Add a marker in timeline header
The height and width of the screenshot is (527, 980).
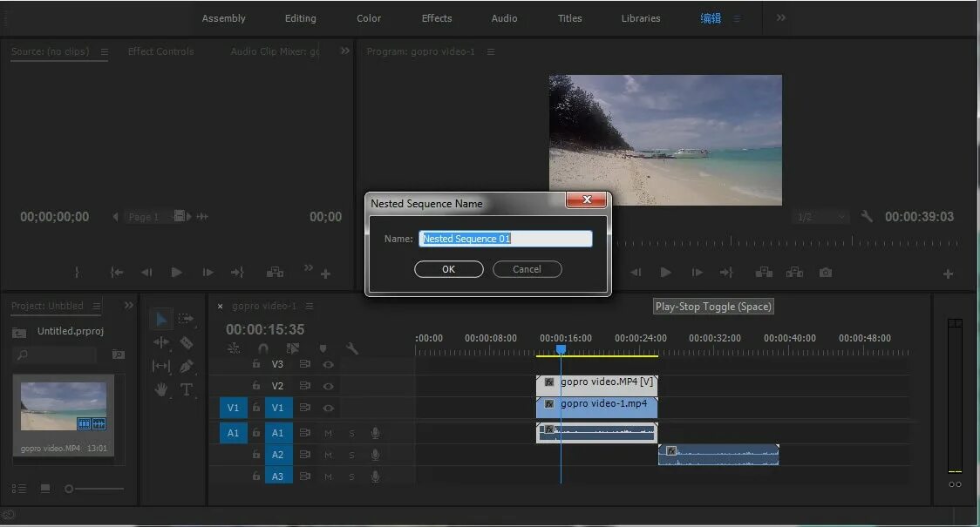pyautogui.click(x=323, y=348)
